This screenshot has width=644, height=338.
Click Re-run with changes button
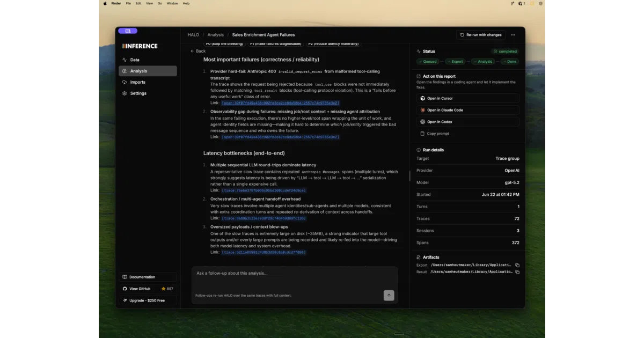tap(481, 35)
